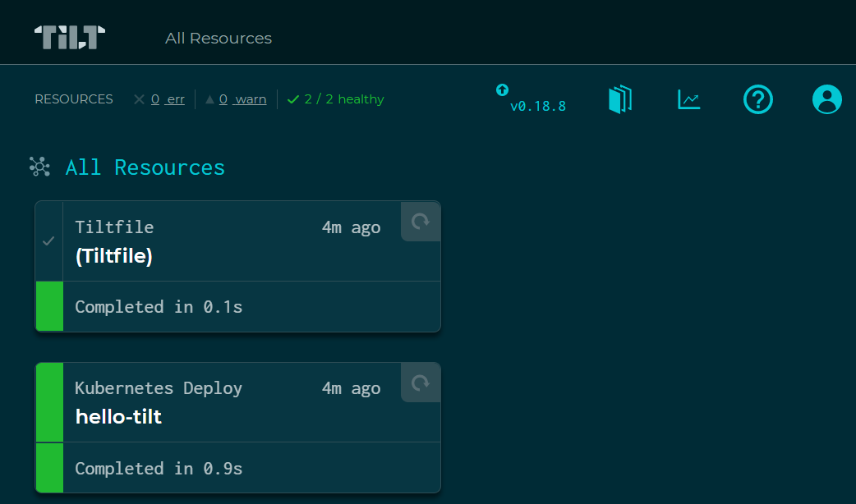The height and width of the screenshot is (504, 856).
Task: Open the metrics chart icon
Action: pyautogui.click(x=689, y=99)
